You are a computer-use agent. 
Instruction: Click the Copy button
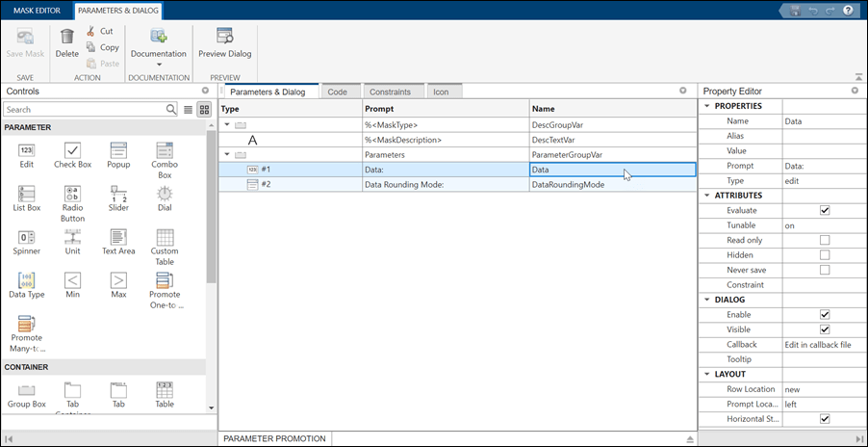pos(102,47)
